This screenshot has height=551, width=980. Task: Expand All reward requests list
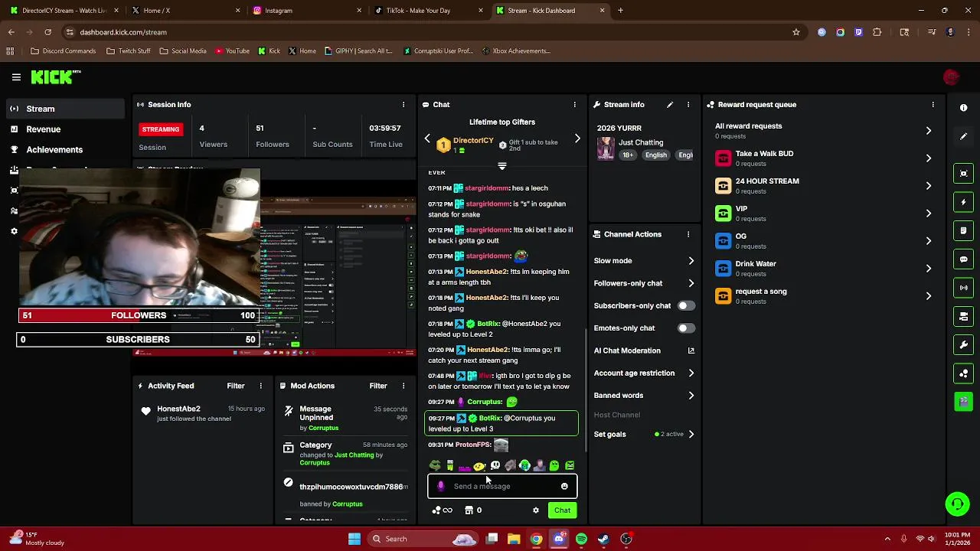pos(928,131)
